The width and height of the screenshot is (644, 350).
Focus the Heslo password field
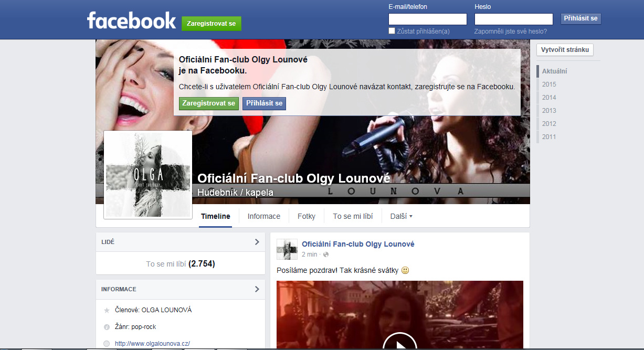point(514,19)
